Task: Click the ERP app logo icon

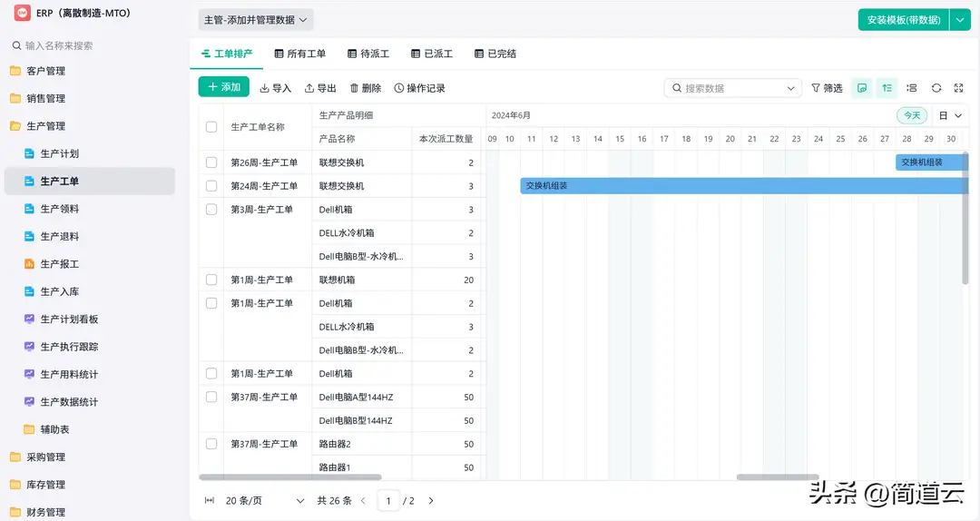Action: click(23, 13)
